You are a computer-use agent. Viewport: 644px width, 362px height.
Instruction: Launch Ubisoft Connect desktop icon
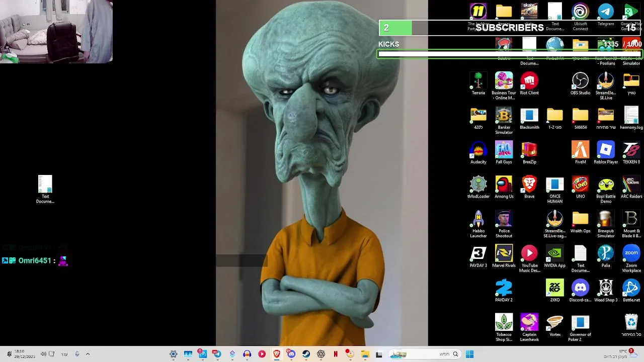coord(580,17)
